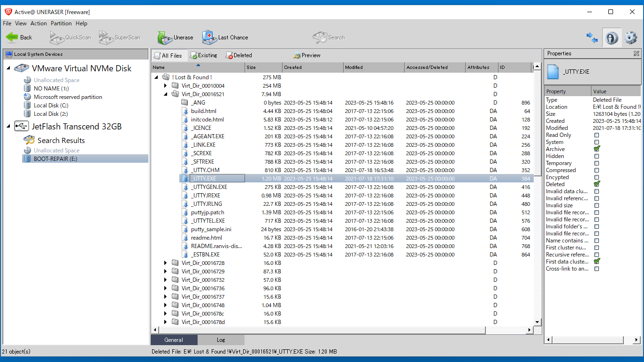
Task: Select the NO NAME (1:) volume
Action: tap(51, 89)
